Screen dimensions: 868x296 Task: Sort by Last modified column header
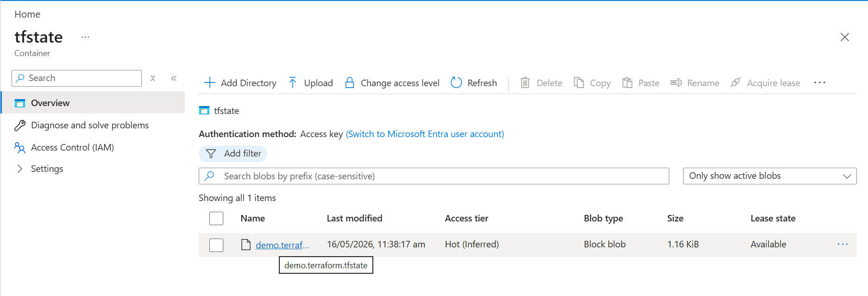[x=354, y=218]
